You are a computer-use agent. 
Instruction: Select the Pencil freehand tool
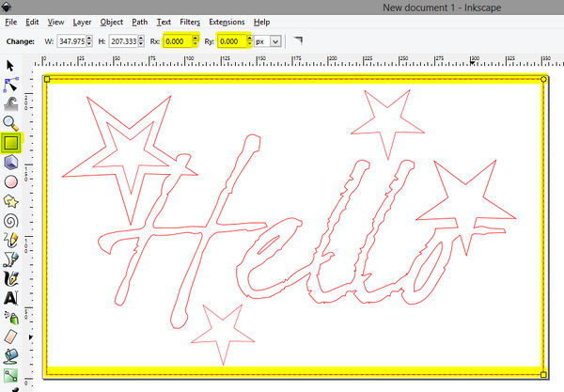[11, 240]
